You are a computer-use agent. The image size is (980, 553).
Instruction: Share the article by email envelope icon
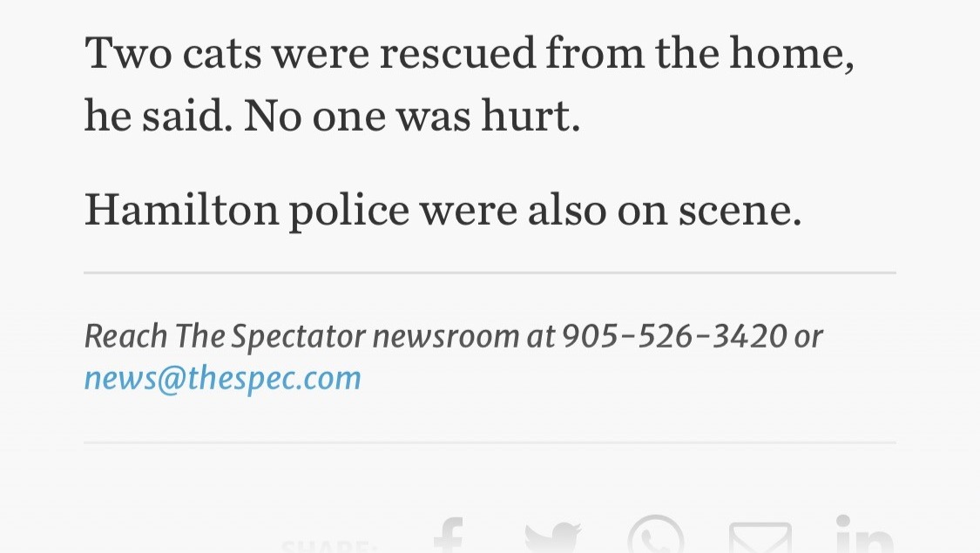[760, 537]
